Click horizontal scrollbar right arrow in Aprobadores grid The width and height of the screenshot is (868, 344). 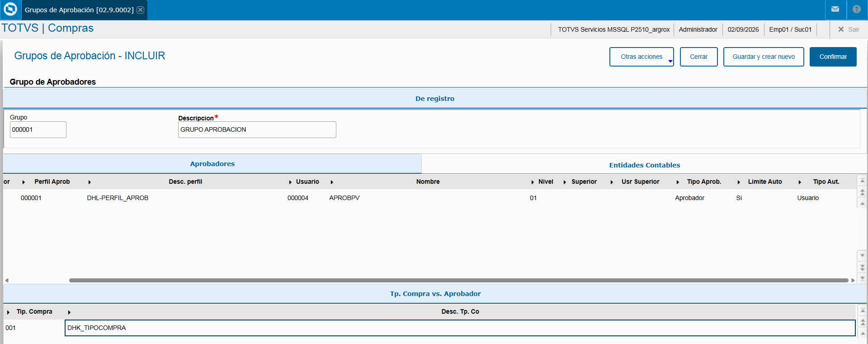(853, 280)
